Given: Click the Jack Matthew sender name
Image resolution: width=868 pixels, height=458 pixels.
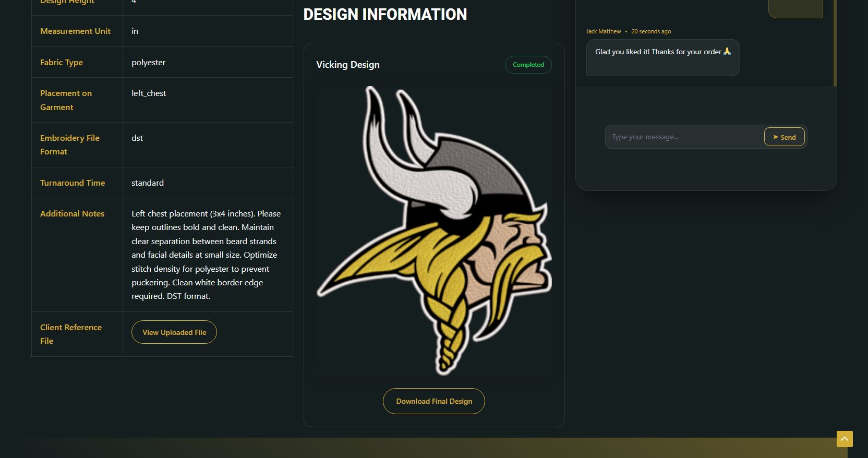Looking at the screenshot, I should tap(604, 31).
